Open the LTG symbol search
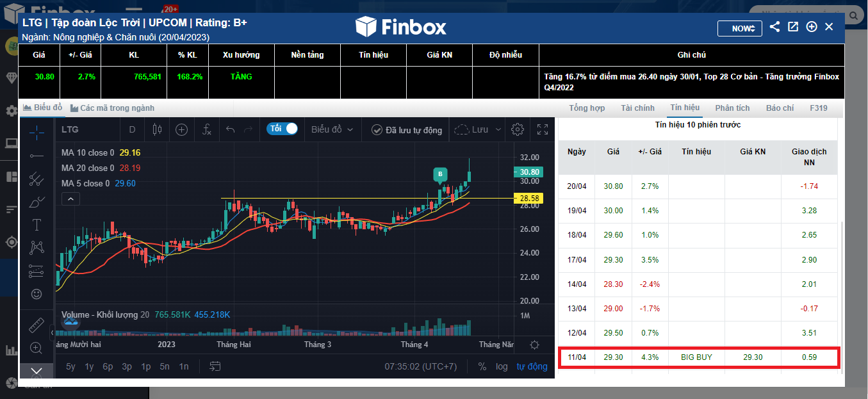The image size is (868, 399). (x=70, y=129)
